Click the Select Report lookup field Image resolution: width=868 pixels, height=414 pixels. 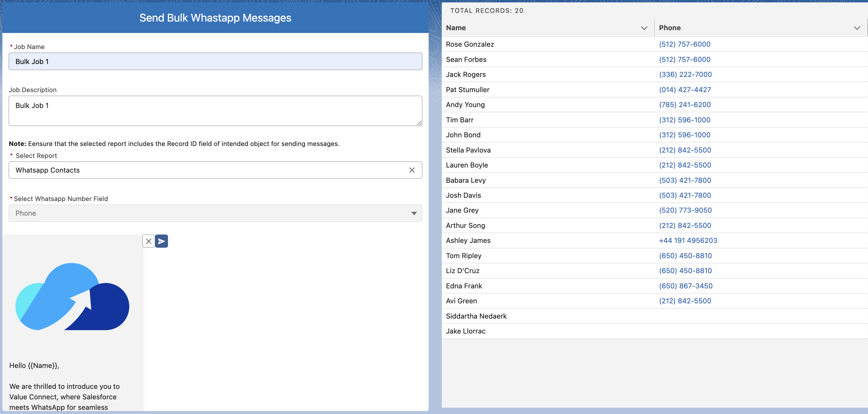click(x=215, y=170)
